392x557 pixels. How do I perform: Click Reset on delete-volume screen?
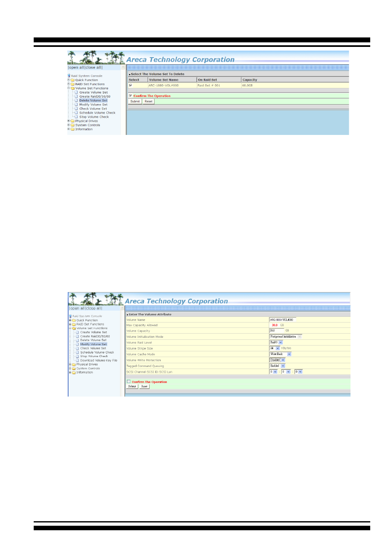[x=149, y=101]
